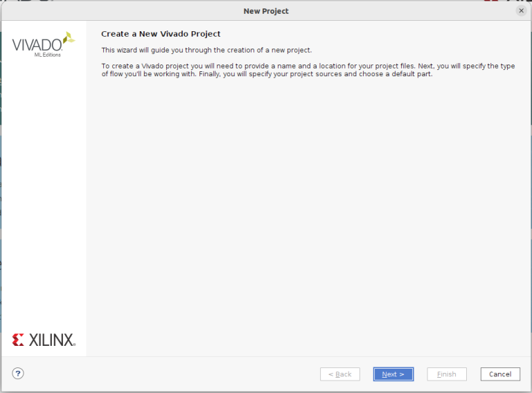Click the greyed-out Back button
The image size is (532, 393).
pyautogui.click(x=339, y=374)
